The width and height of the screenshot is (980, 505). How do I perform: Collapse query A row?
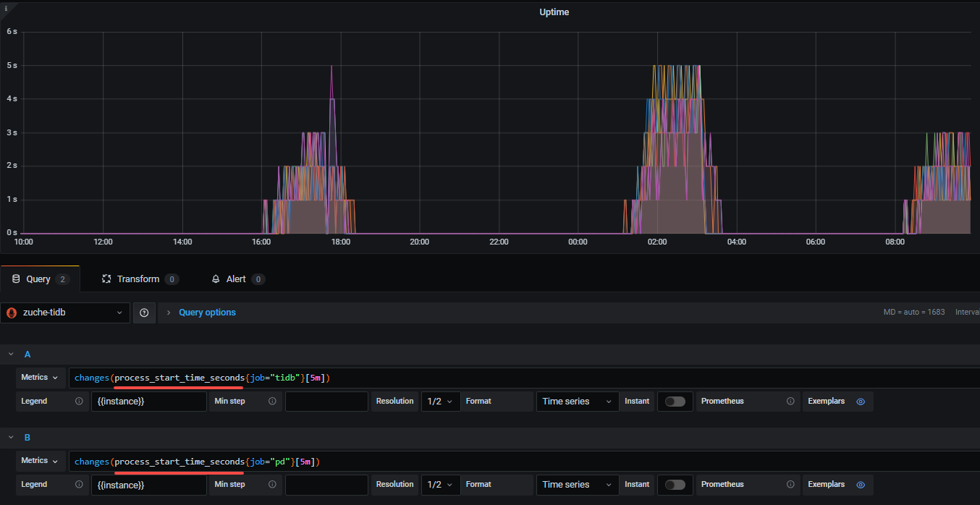(x=12, y=355)
